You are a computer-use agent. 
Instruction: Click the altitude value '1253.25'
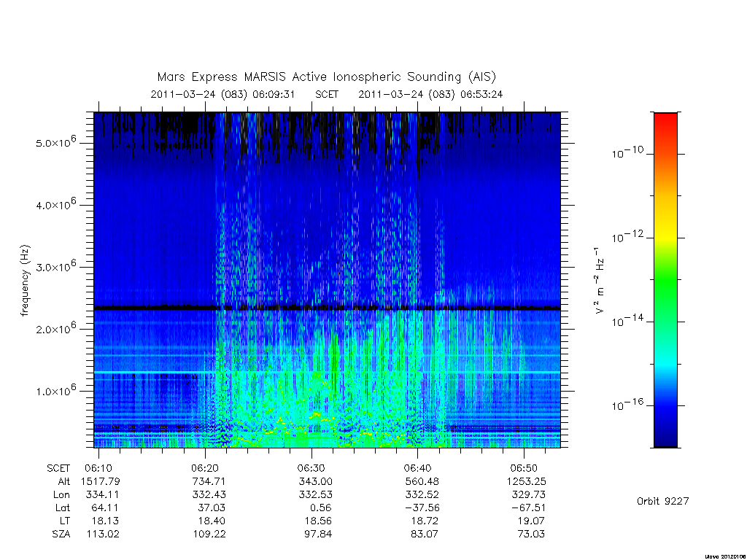(527, 481)
